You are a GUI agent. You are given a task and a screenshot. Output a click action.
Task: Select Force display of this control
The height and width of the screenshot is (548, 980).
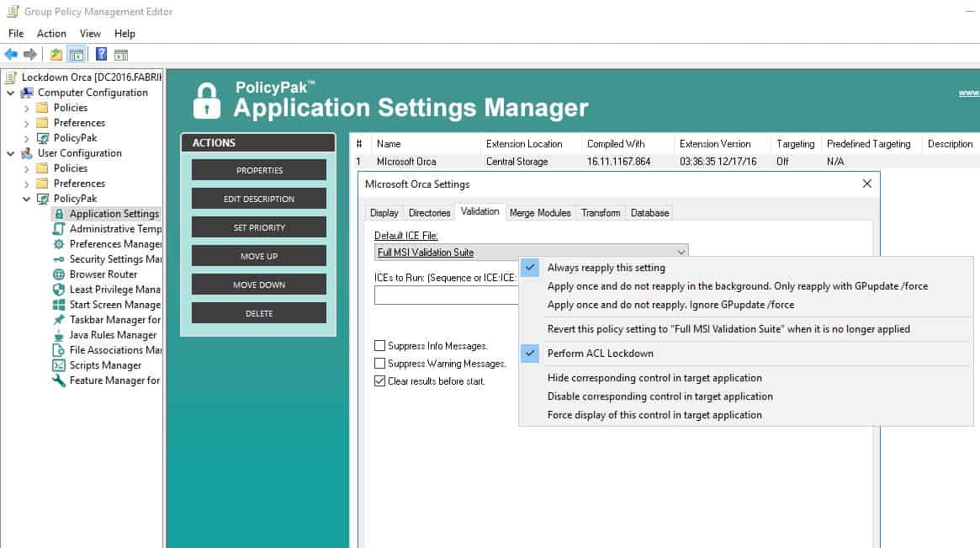pyautogui.click(x=745, y=415)
